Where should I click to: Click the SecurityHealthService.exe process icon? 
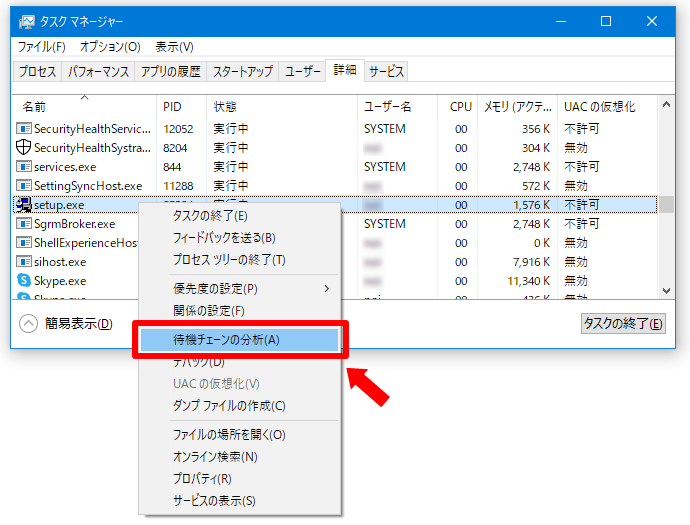24,128
